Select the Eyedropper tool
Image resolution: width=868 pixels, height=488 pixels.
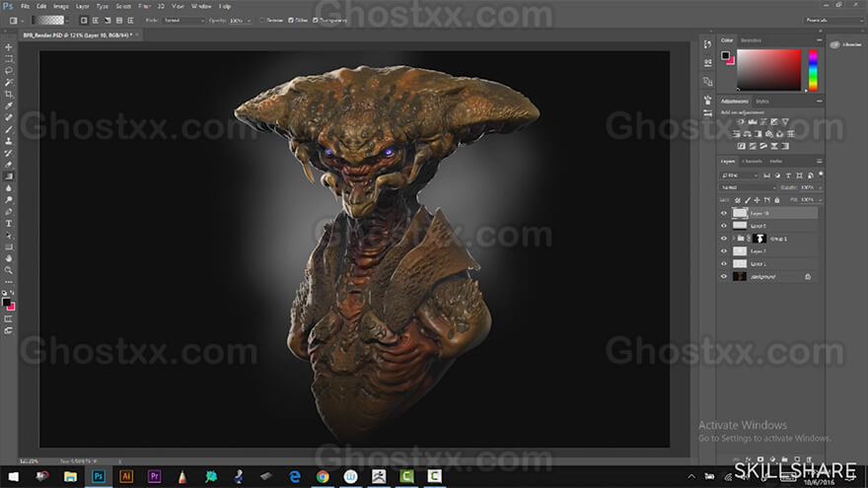tap(8, 105)
